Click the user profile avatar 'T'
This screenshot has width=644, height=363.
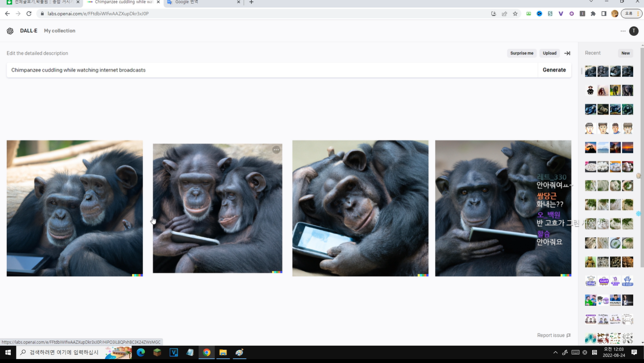[x=634, y=31]
